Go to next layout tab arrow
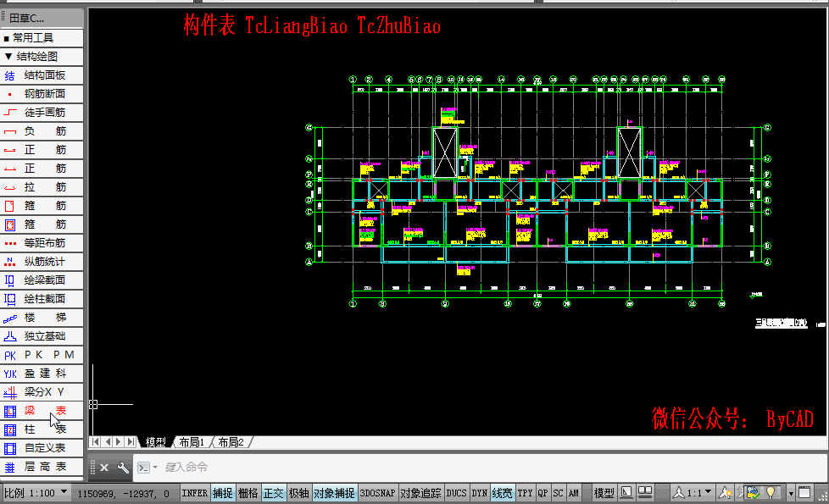829x504 pixels. point(119,441)
